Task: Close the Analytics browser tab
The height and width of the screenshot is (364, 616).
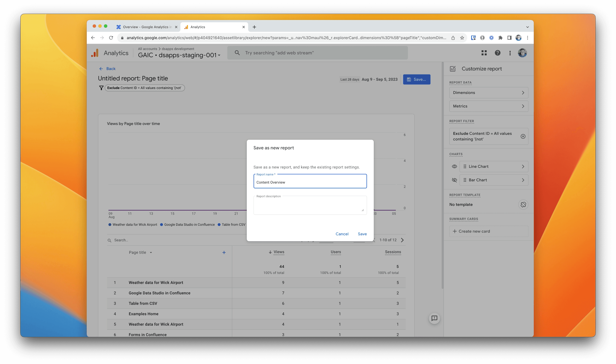Action: (243, 27)
